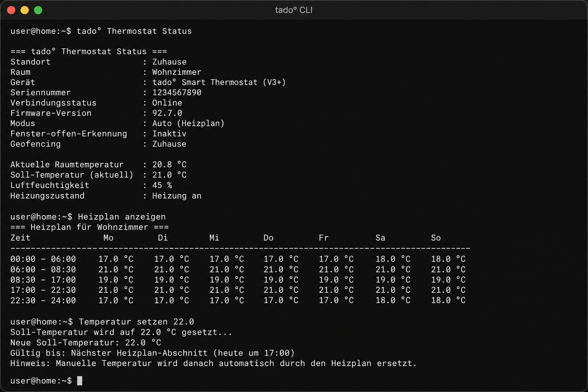The image size is (588, 392).
Task: Click the 'Inaktiv' window-open detection value
Action: [x=169, y=134]
